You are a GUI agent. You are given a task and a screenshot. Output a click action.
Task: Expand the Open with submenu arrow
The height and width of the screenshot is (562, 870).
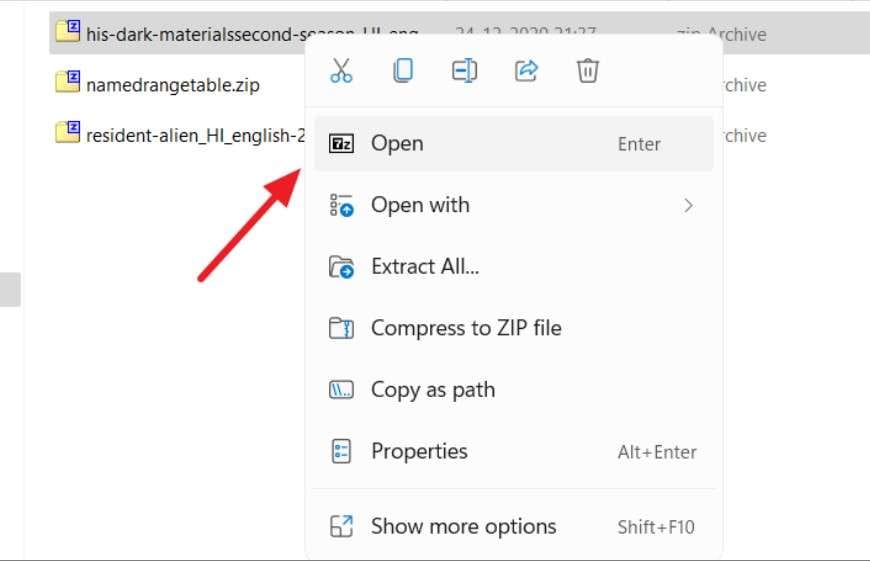click(x=688, y=205)
